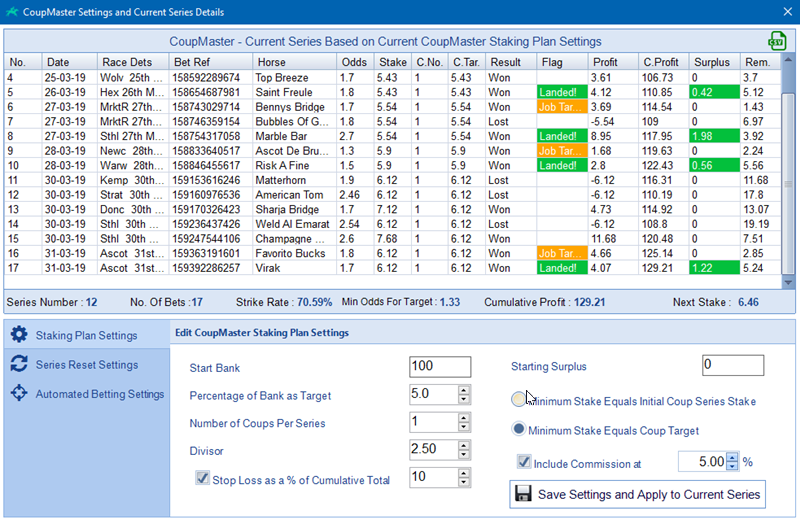Save Settings and Apply to Current Series
This screenshot has height=519, width=800.
click(x=637, y=494)
